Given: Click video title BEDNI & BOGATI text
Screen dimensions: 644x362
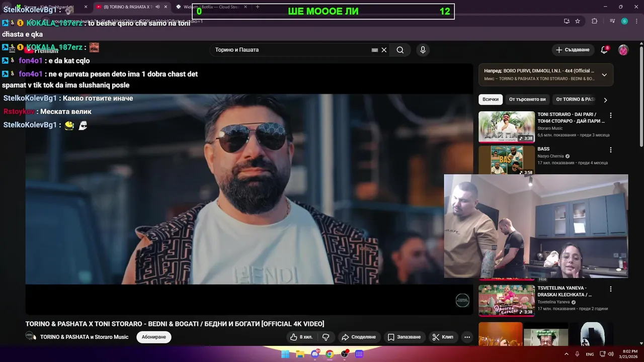Looking at the screenshot, I should [x=175, y=324].
